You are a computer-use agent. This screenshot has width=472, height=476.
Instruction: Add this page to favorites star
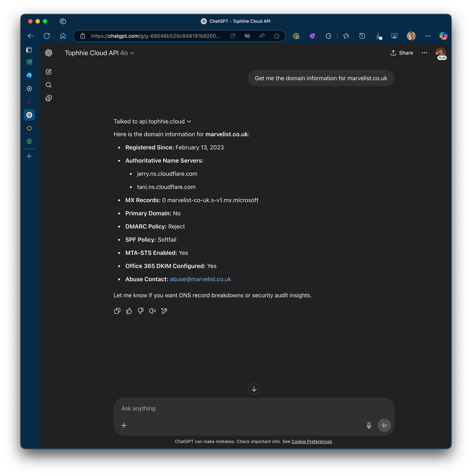[x=277, y=36]
